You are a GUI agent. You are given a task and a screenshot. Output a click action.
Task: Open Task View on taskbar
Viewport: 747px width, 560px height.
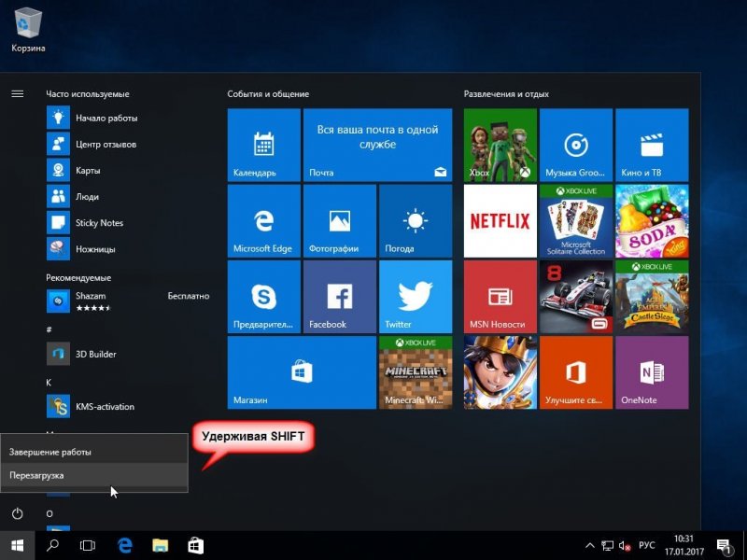coord(88,545)
